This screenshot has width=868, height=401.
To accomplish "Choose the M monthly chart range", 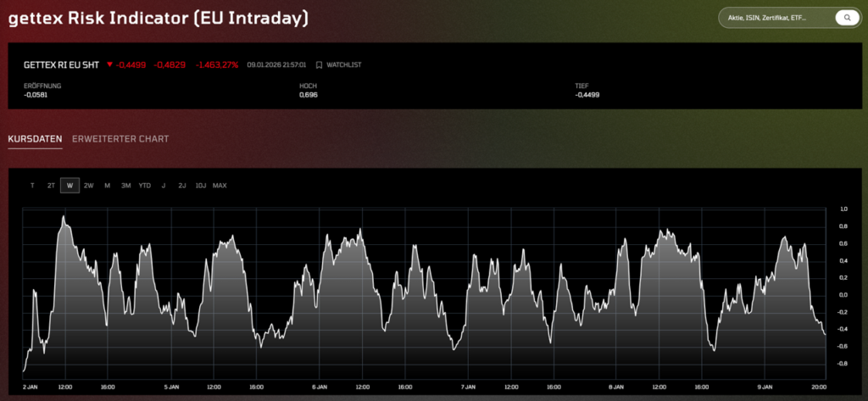I will (x=107, y=186).
